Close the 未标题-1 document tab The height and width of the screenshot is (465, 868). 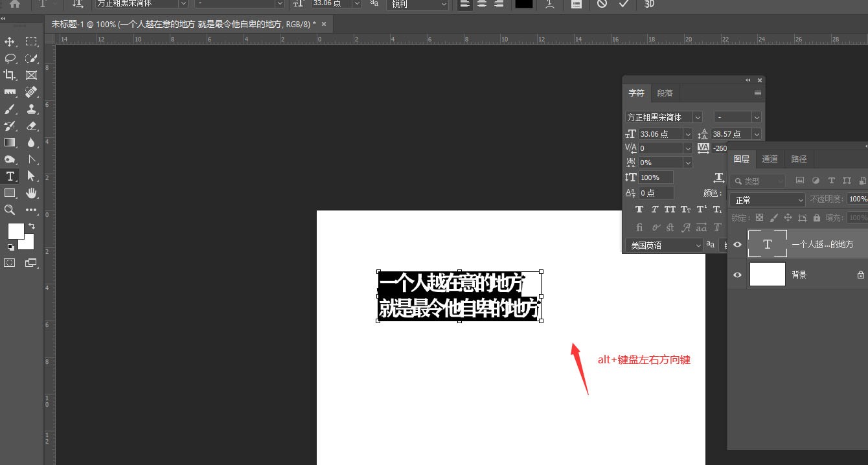324,24
